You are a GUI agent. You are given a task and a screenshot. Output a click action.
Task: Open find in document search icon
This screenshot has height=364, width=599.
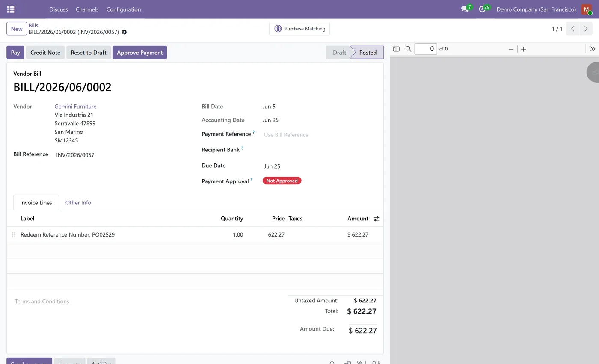pos(408,49)
